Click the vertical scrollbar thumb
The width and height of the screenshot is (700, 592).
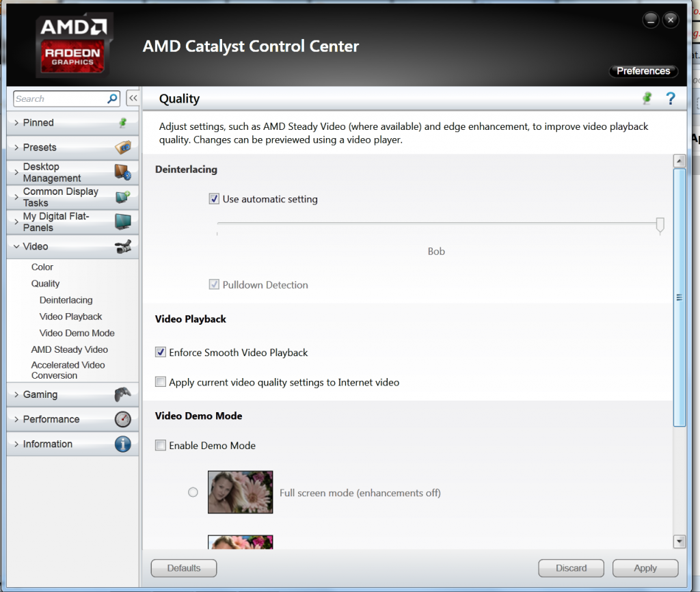pyautogui.click(x=679, y=297)
